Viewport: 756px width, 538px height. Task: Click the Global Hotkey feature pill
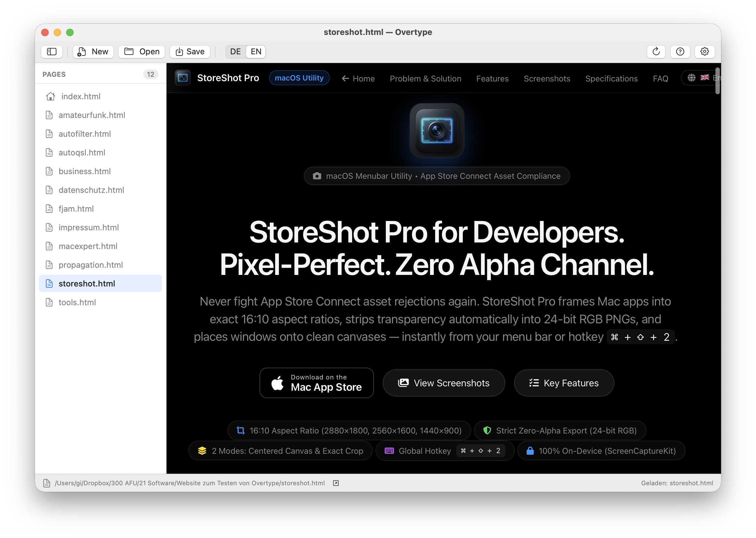[x=444, y=451]
